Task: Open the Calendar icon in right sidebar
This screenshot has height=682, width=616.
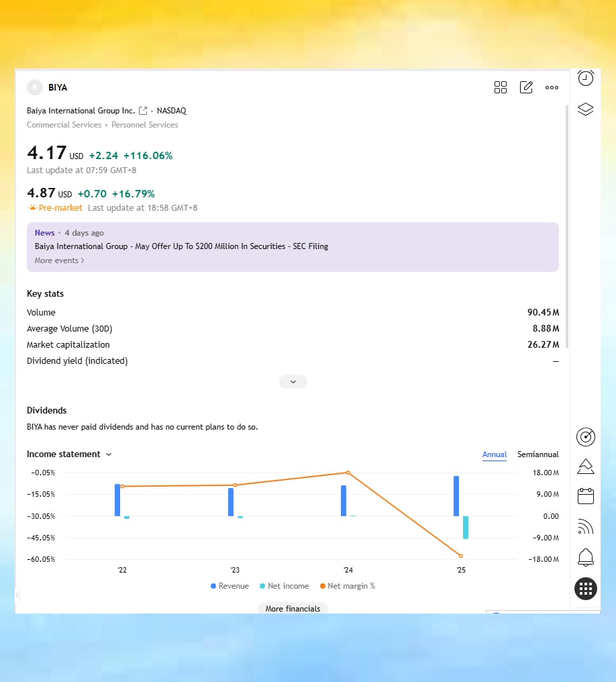Action: (586, 496)
